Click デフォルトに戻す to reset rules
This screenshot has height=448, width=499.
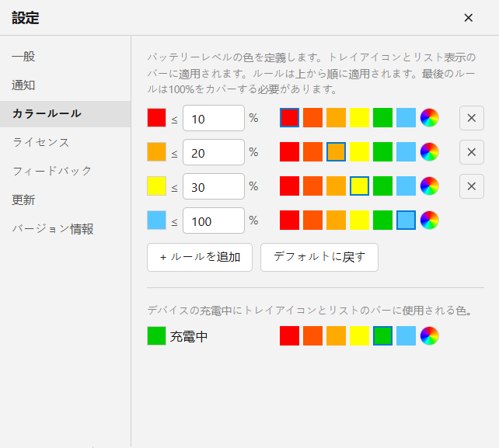coord(319,257)
